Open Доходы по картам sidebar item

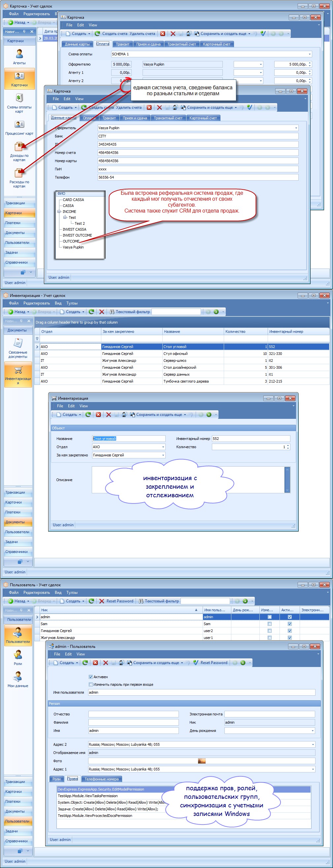pyautogui.click(x=19, y=151)
